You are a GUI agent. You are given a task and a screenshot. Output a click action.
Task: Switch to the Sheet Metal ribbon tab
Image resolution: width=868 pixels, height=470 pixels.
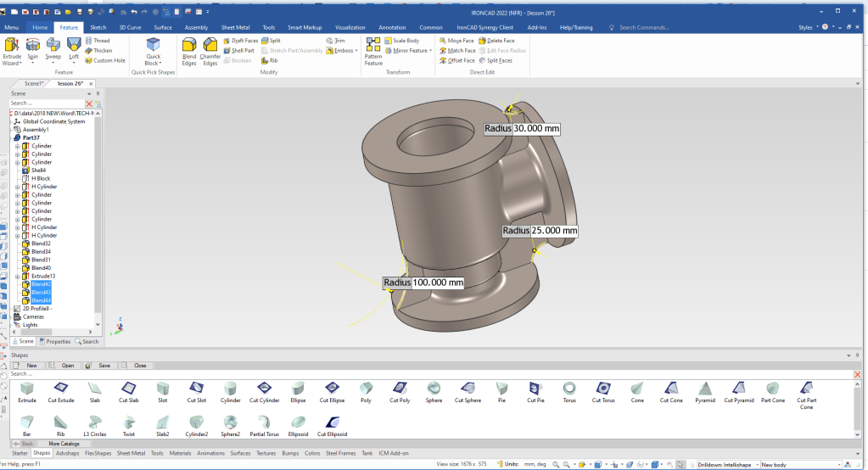coord(234,27)
